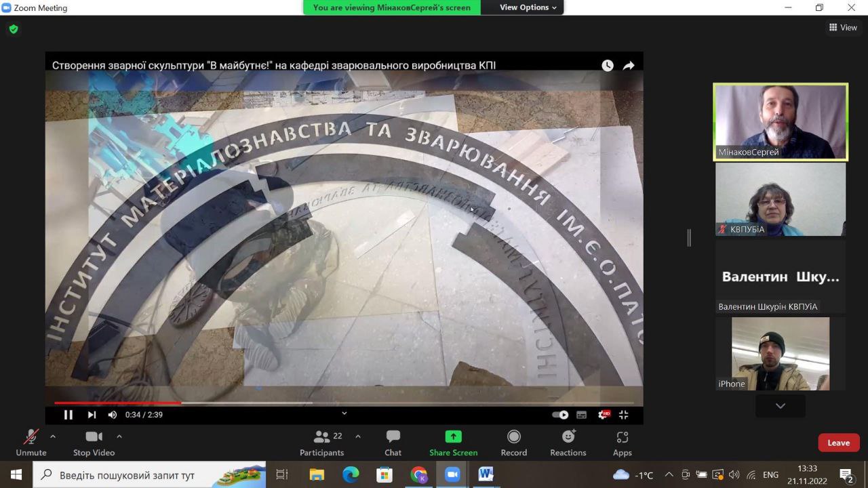Skip to the next video
This screenshot has width=868, height=488.
click(x=92, y=415)
